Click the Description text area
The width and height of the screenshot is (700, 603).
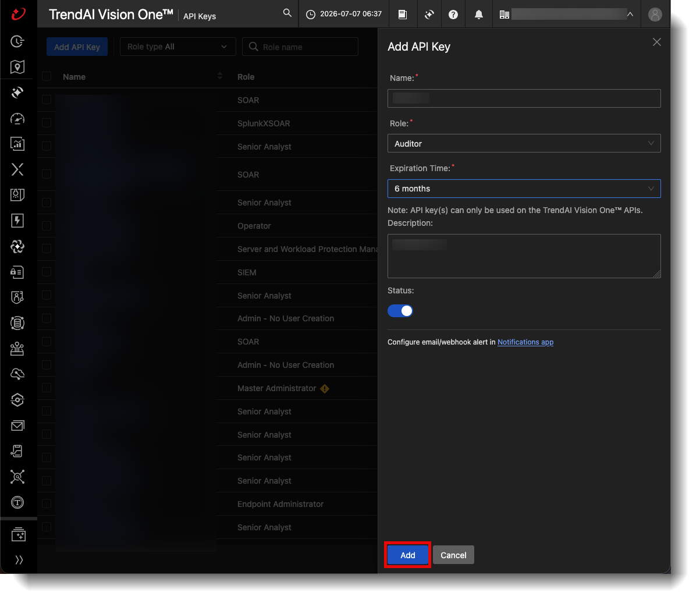pos(524,256)
